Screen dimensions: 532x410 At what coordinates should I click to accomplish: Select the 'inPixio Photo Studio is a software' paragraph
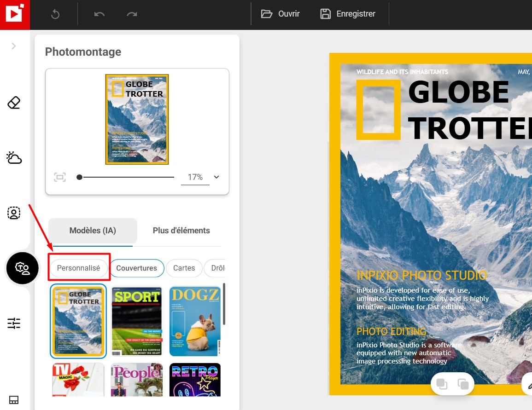[x=409, y=353]
